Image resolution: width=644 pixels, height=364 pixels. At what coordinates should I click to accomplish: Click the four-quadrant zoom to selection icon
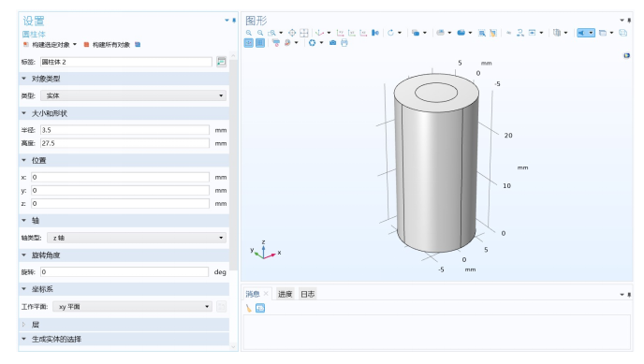(x=304, y=33)
